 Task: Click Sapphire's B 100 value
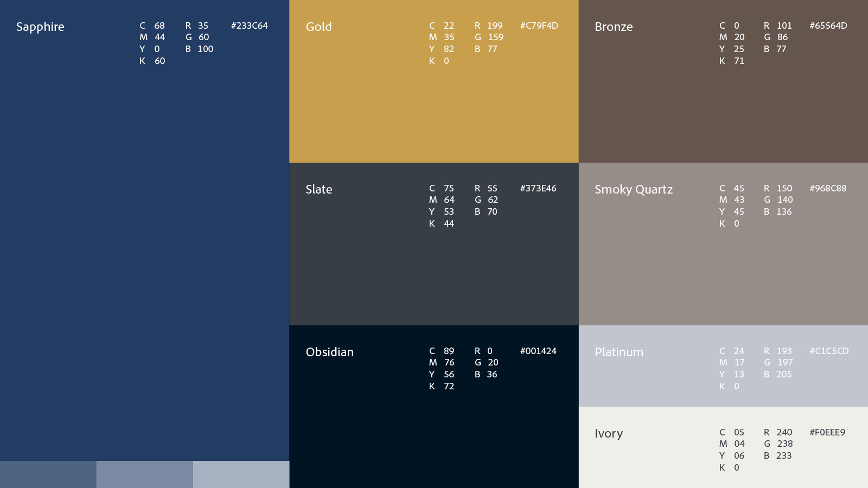click(x=200, y=49)
